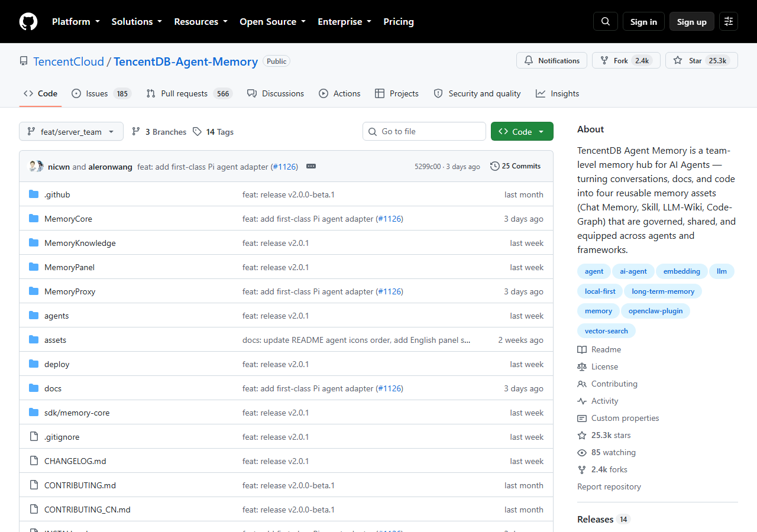Expand commit message ellipsis button

[311, 167]
